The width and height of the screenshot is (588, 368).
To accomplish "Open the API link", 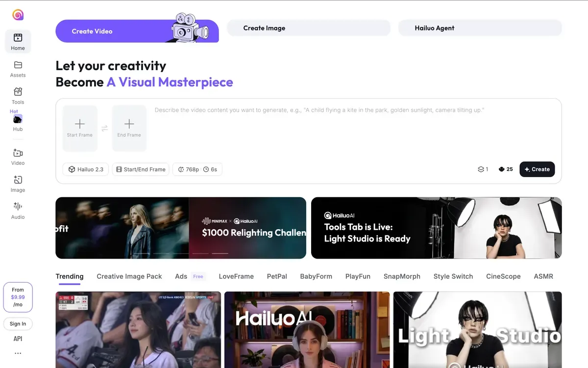I will click(18, 339).
